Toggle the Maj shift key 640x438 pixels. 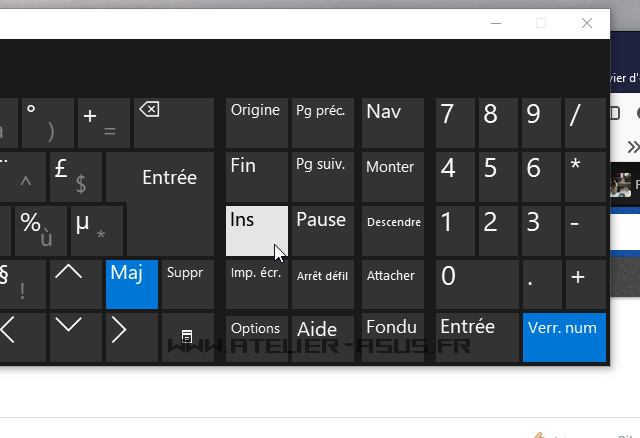[x=132, y=284]
